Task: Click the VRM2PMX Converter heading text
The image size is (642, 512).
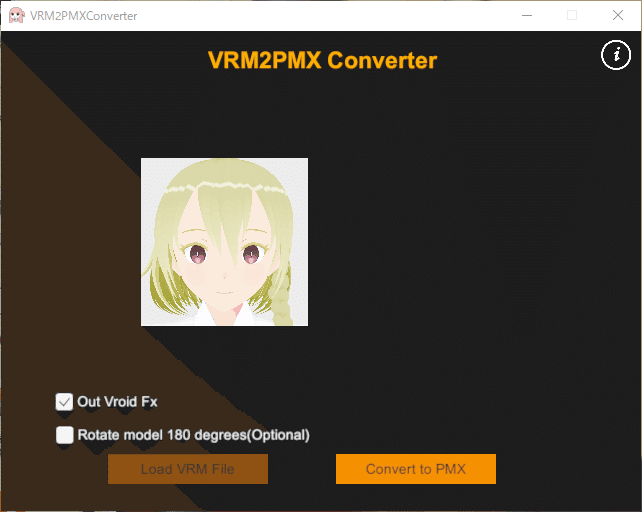Action: (322, 60)
